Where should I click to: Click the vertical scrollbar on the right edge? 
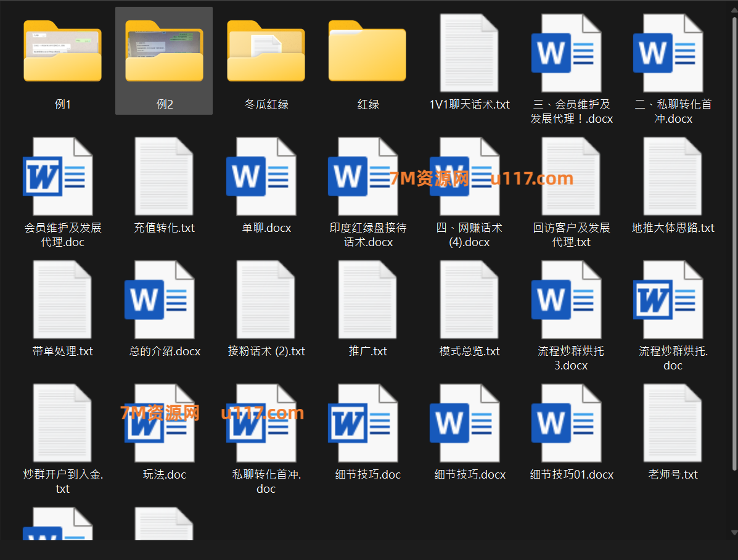tap(733, 247)
